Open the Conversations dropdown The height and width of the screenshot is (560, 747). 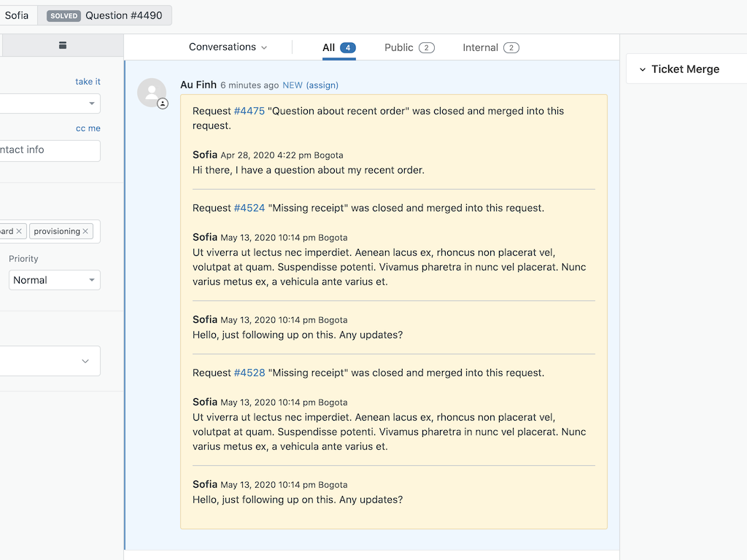pos(228,47)
